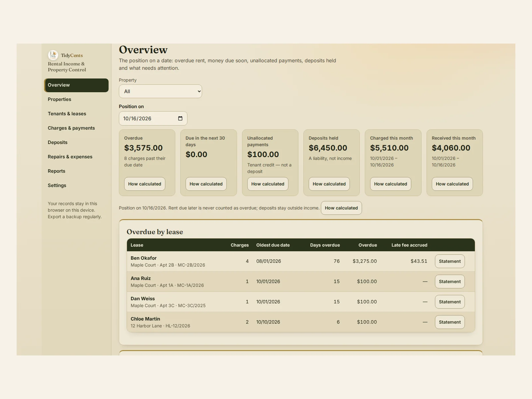This screenshot has width=532, height=399.
Task: Click the Maple Court Apt 1A lease reference
Action: pos(167,285)
